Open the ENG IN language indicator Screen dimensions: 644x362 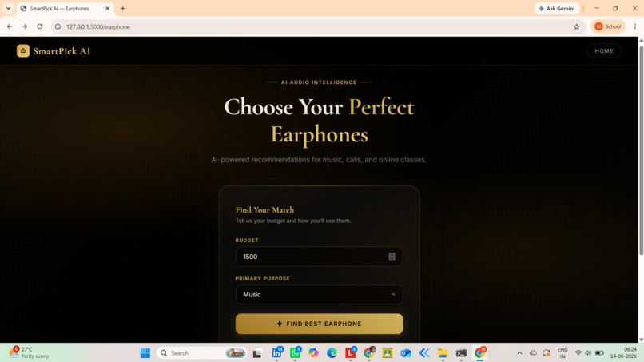pos(563,353)
